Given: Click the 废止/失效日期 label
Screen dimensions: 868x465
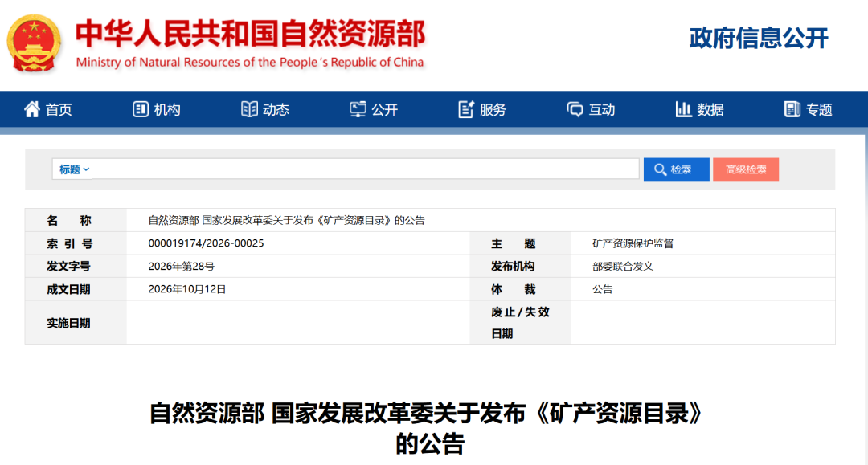Looking at the screenshot, I should coord(520,323).
